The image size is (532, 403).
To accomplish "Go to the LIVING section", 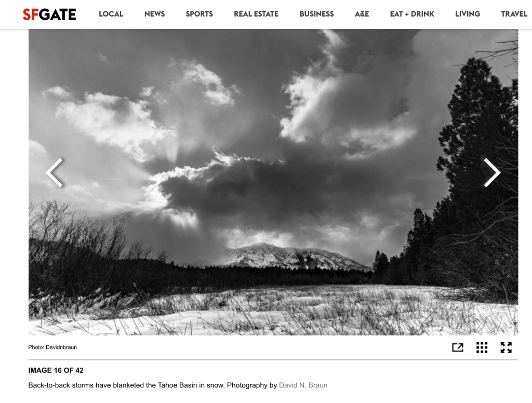I will coord(468,14).
